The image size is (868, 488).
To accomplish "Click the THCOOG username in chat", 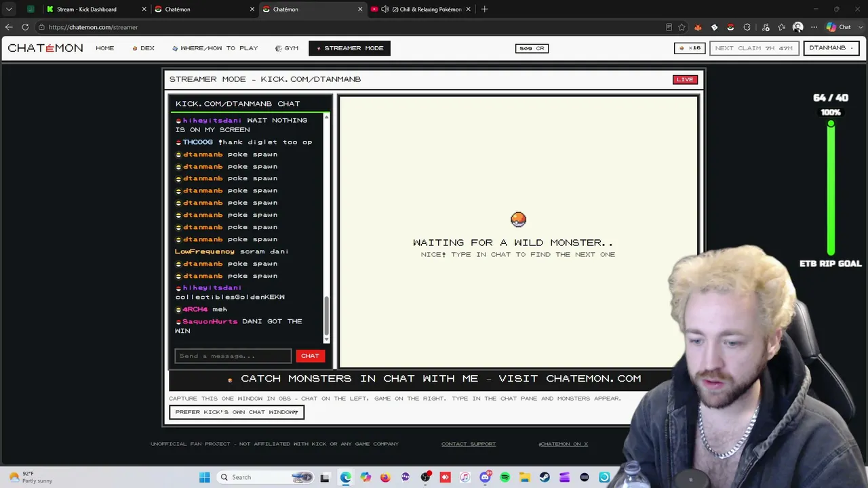I will 197,142.
